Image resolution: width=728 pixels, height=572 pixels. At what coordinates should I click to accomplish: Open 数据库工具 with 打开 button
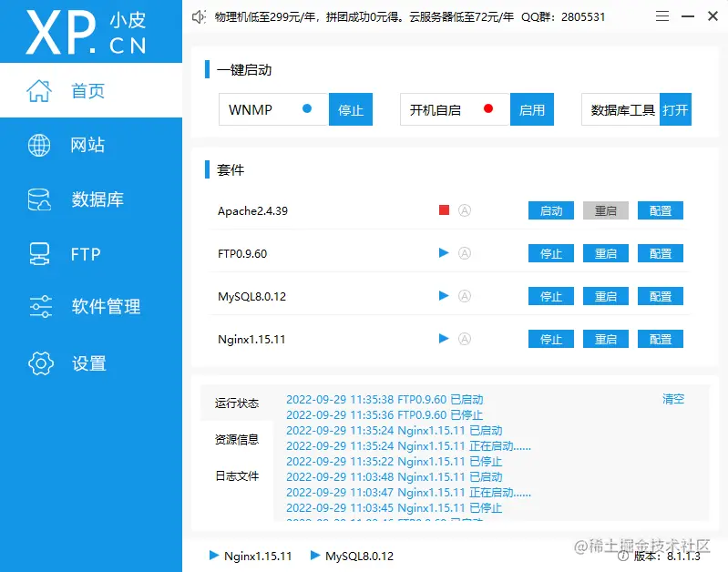pos(675,109)
